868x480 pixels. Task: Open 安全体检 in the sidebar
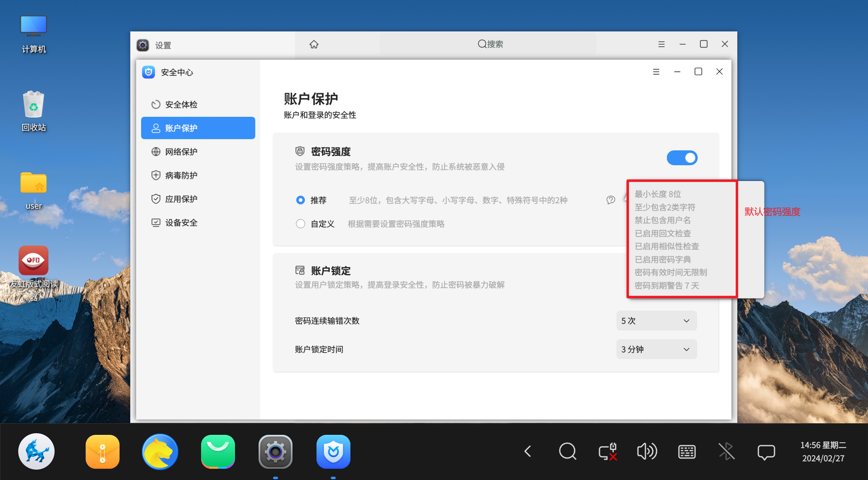point(181,105)
